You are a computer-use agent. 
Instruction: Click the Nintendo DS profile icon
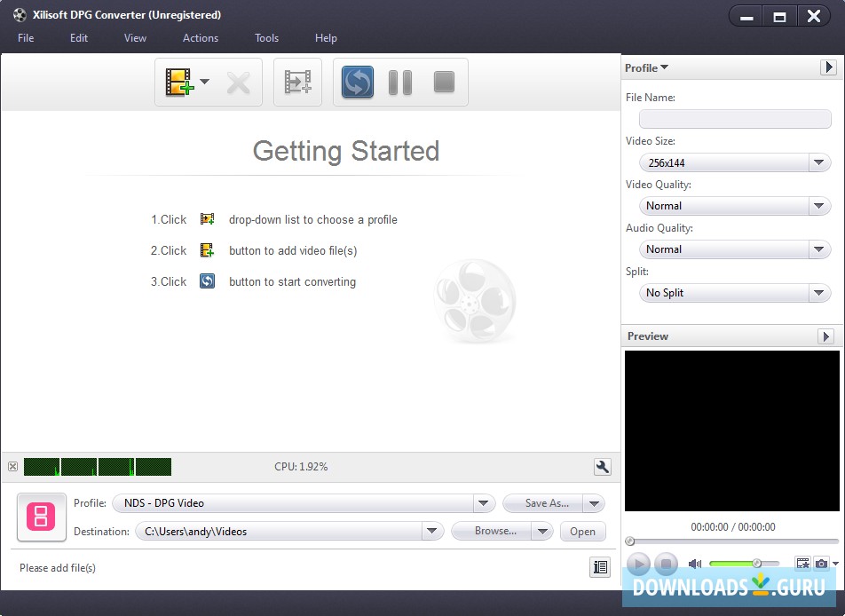click(42, 517)
